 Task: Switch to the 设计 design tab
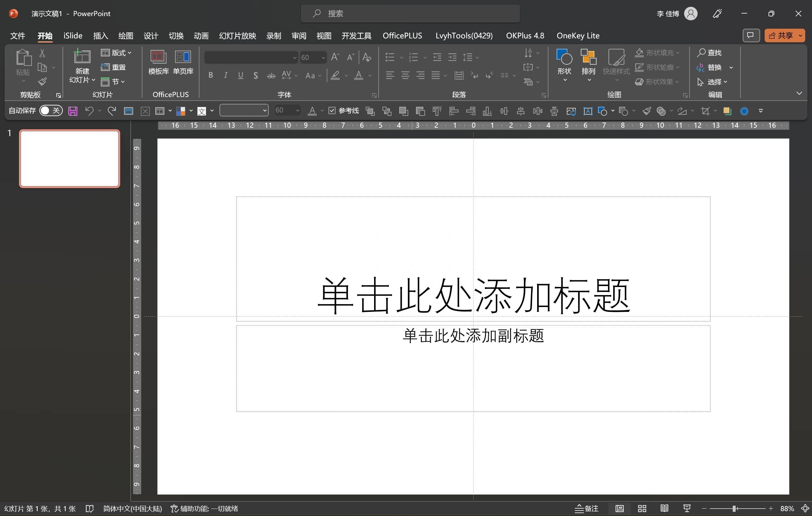pos(151,35)
